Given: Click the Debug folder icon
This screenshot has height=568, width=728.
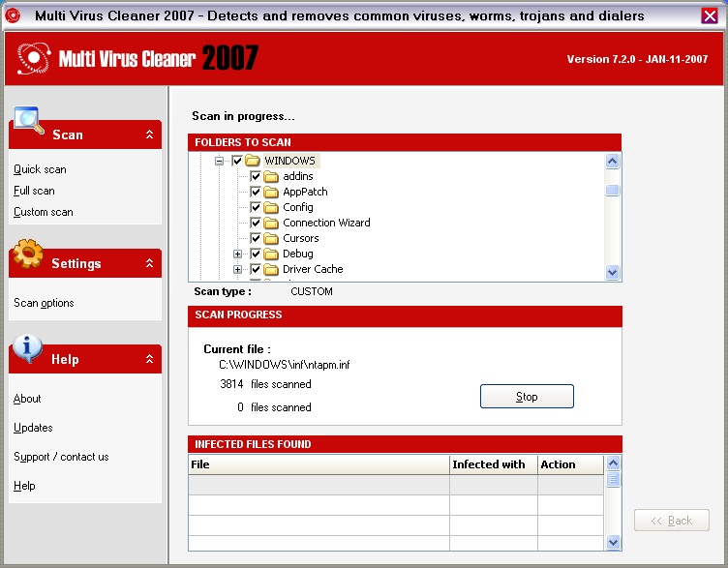Looking at the screenshot, I should coord(271,254).
